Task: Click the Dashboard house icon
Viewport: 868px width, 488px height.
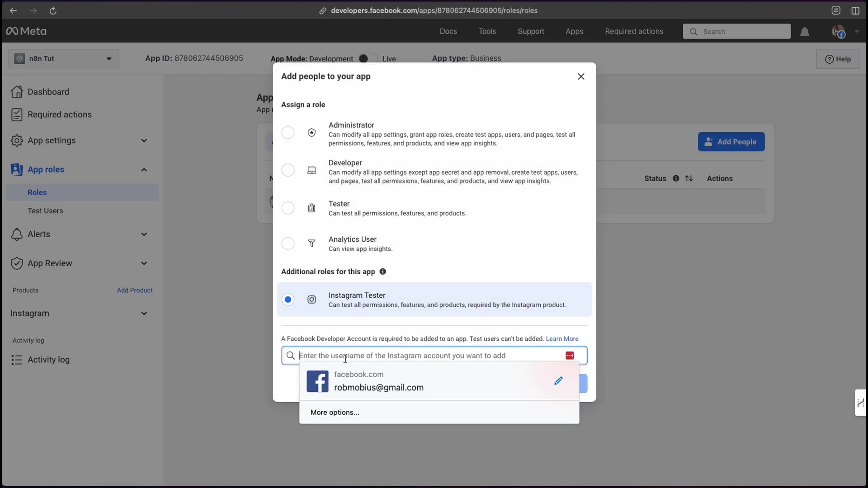Action: (17, 92)
